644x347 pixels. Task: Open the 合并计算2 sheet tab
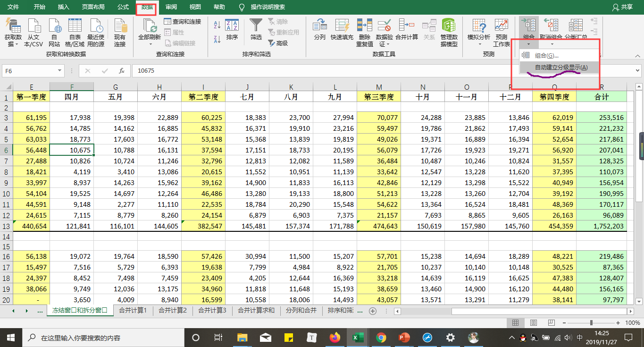(x=173, y=311)
